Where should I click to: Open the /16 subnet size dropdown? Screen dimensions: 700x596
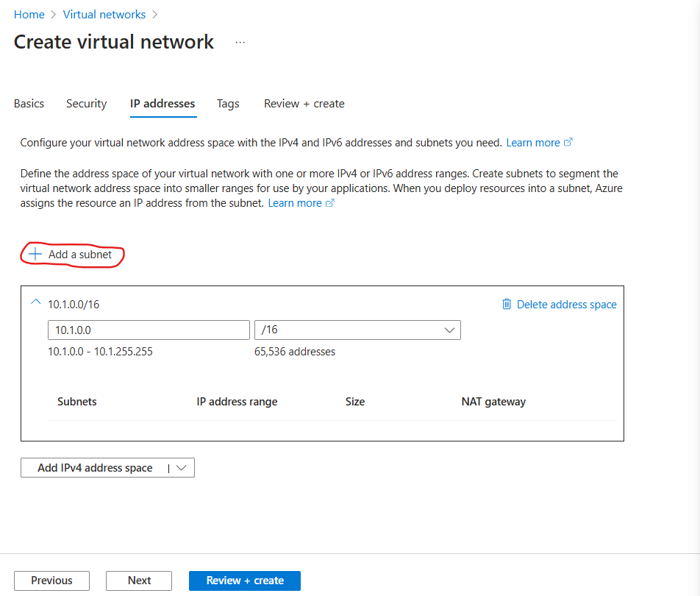click(449, 330)
